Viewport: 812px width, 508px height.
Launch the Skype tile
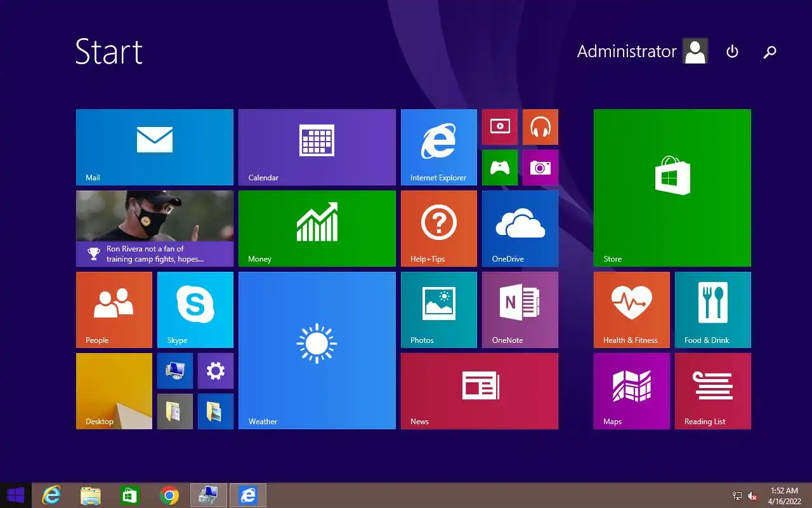[x=195, y=310]
